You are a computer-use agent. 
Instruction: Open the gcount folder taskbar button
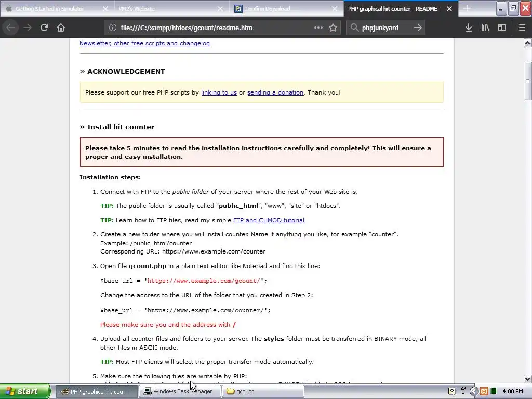tap(262, 391)
